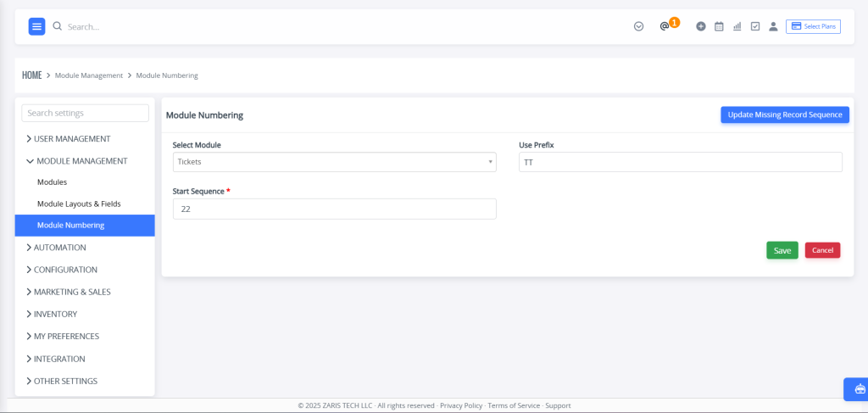Click the circled chevron-down icon in header
This screenshot has height=413, width=868.
pos(638,26)
